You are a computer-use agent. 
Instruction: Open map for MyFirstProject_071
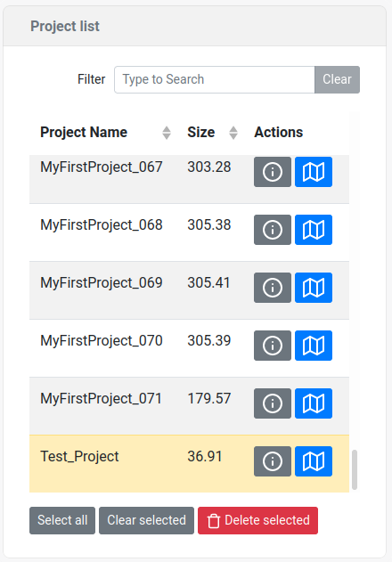pyautogui.click(x=314, y=403)
